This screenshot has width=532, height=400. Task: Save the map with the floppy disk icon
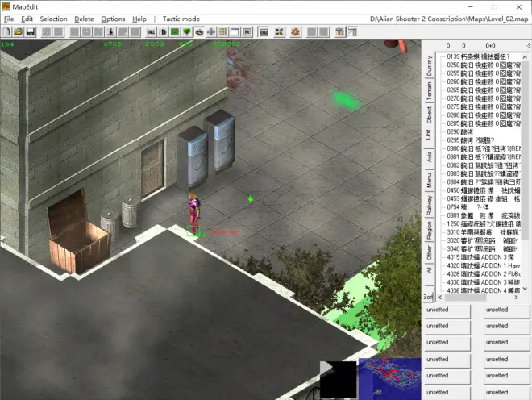(x=30, y=32)
